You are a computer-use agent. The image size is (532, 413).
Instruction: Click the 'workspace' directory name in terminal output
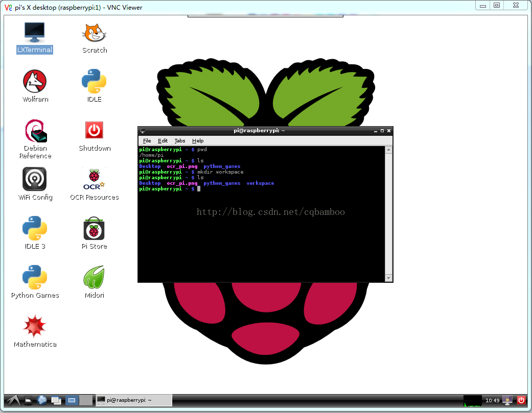point(260,183)
